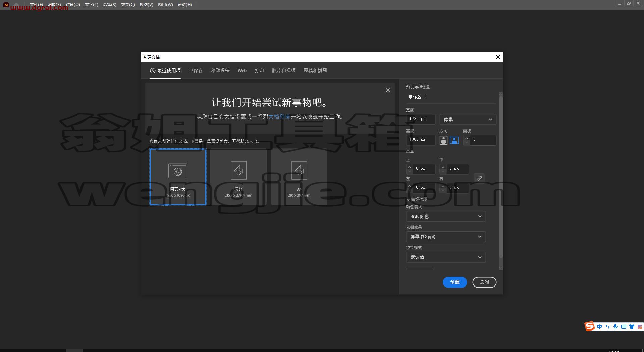Viewport: 644px width, 352px height.
Task: Edit the top bleed 上 value field
Action: point(424,169)
